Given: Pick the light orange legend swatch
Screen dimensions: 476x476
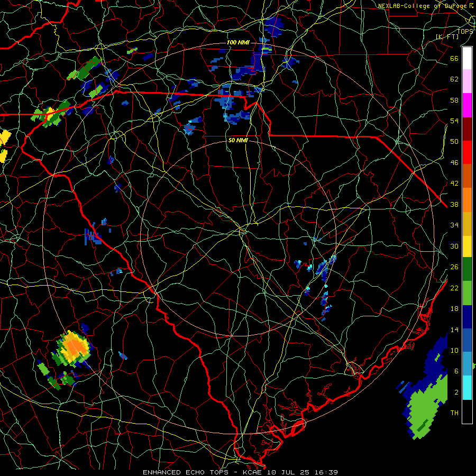Looking at the screenshot, I should point(467,200).
